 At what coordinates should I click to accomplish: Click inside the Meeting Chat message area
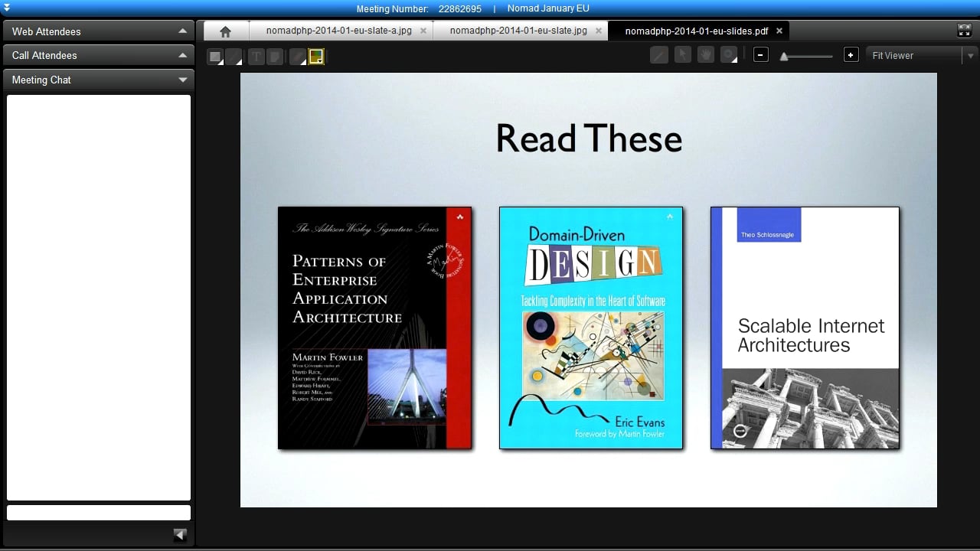[x=99, y=298]
